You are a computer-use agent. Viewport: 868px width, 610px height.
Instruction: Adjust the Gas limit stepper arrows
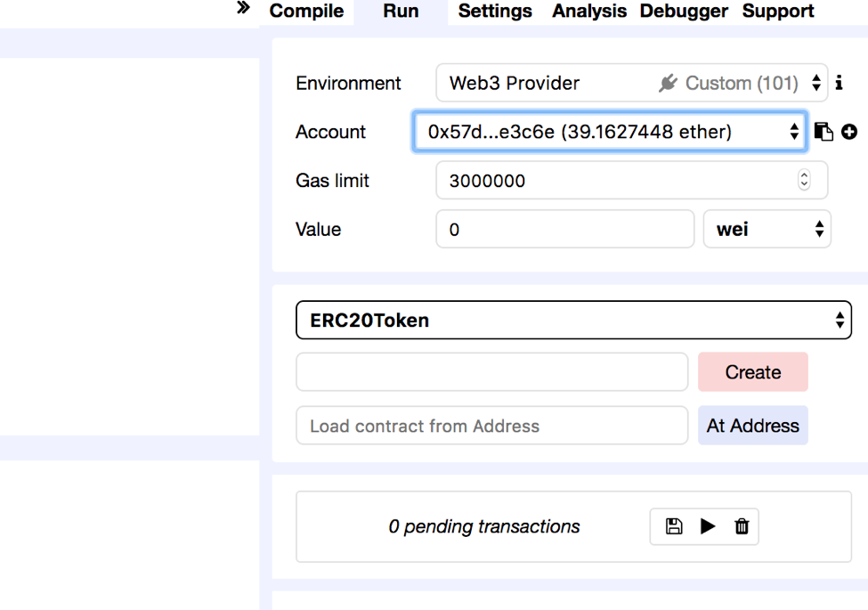click(804, 181)
